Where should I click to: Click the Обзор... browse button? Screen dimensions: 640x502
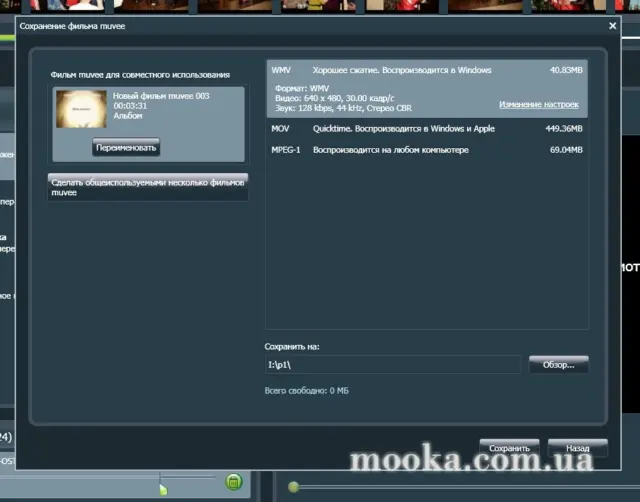pyautogui.click(x=558, y=364)
